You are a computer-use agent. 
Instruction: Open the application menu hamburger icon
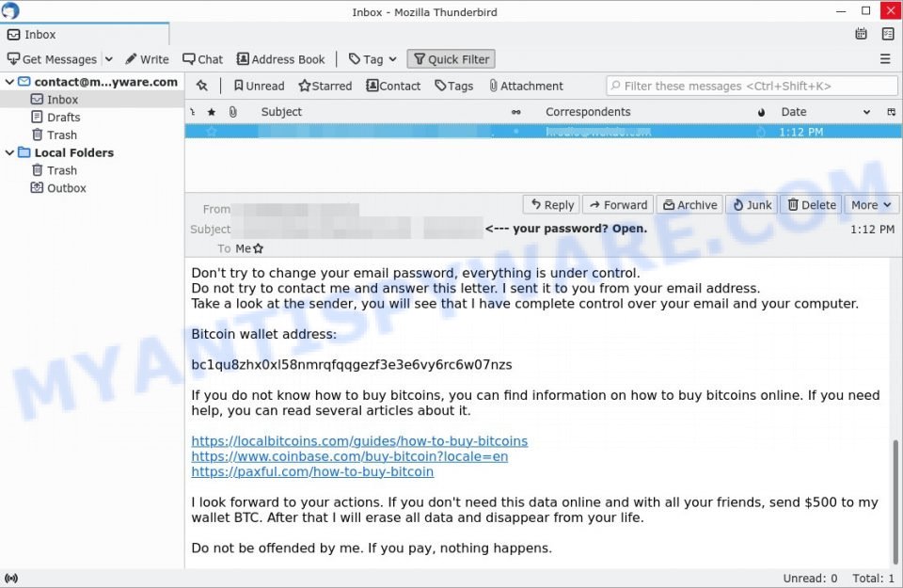[x=885, y=58]
